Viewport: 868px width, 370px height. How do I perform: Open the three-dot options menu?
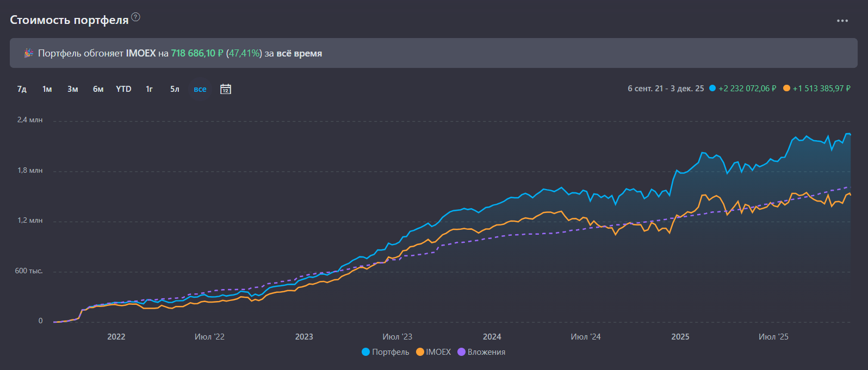(842, 21)
